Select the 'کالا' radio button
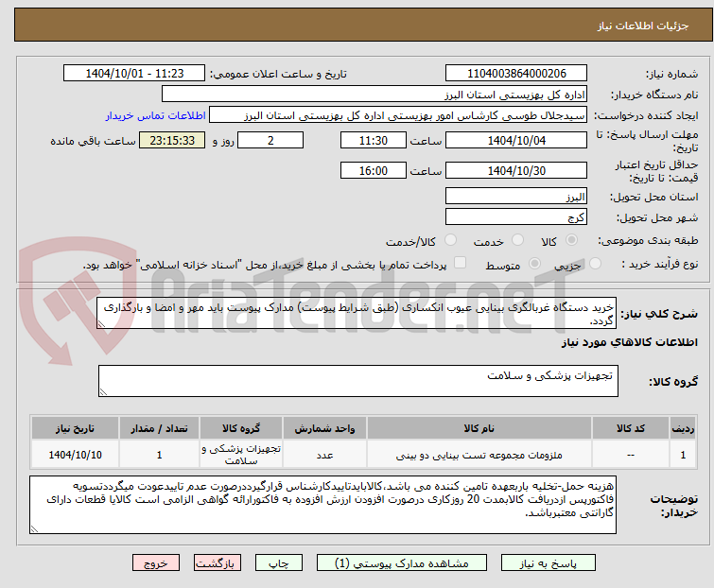The image size is (714, 588). click(x=571, y=240)
